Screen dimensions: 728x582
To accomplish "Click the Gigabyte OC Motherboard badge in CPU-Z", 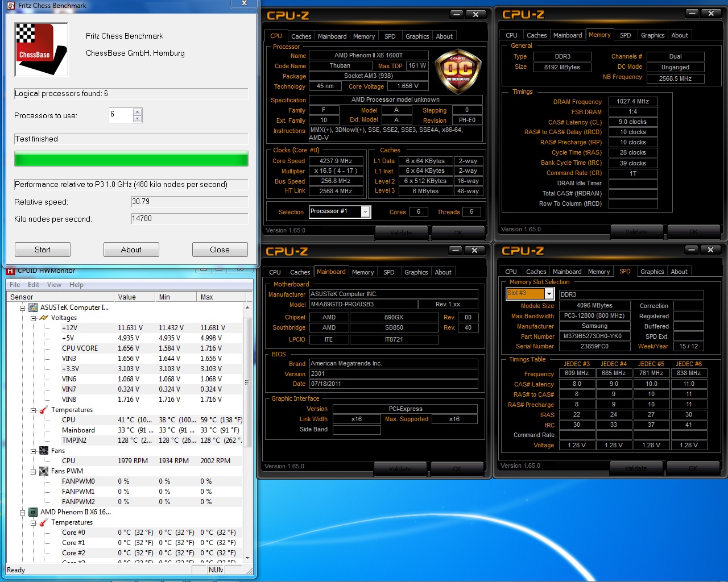I will click(458, 70).
